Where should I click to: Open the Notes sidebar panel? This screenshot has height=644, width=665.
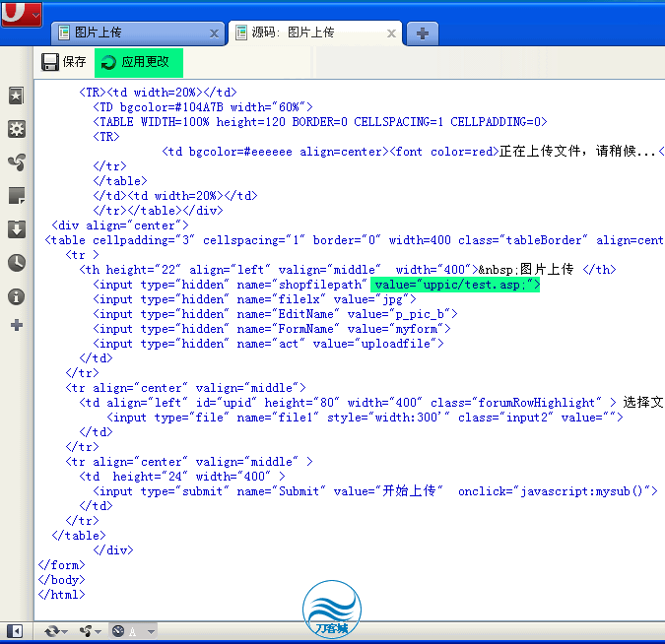tap(17, 195)
